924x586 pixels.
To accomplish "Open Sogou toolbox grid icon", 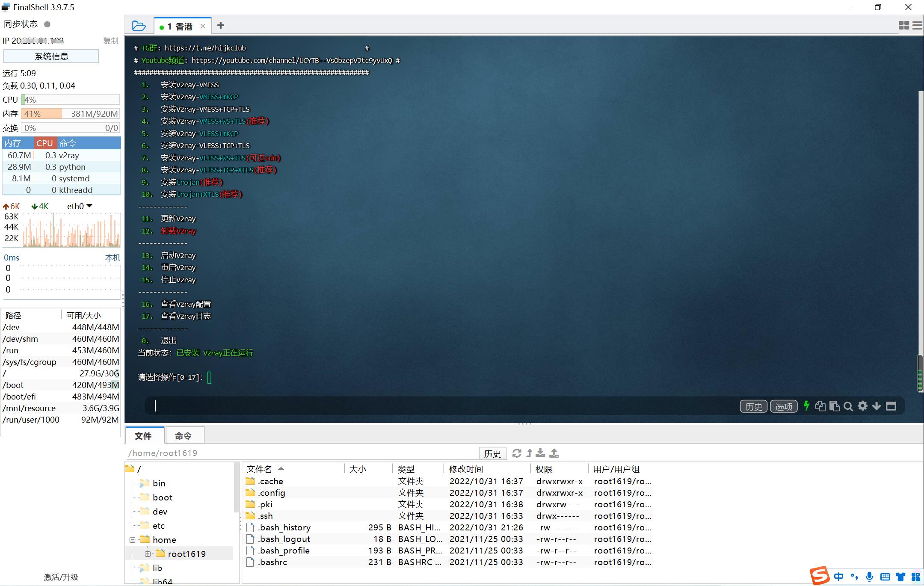I will (916, 577).
